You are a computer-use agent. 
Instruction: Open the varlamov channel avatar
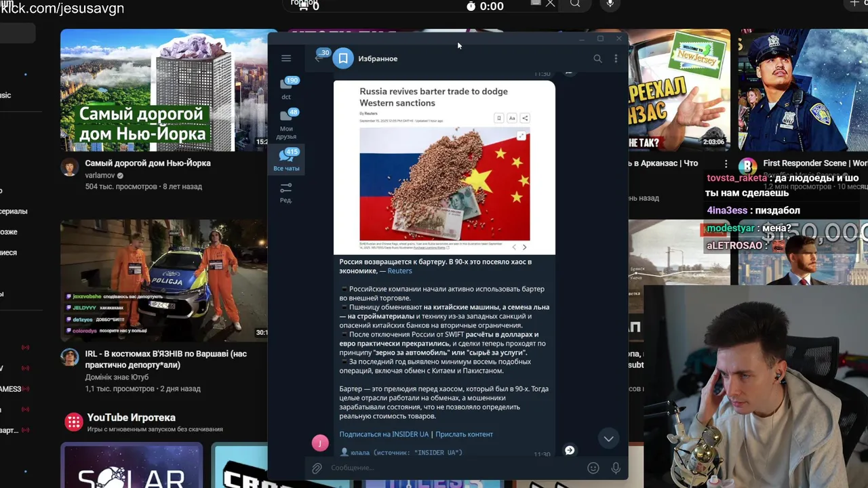[70, 167]
